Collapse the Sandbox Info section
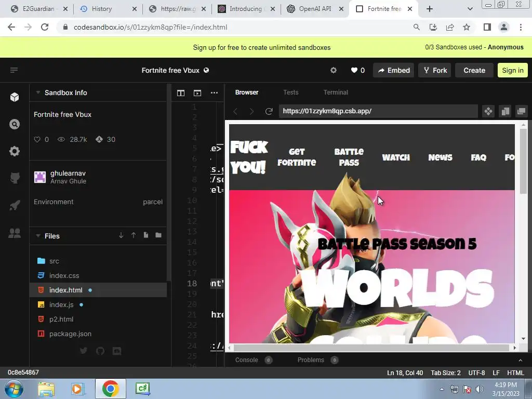 (38, 92)
